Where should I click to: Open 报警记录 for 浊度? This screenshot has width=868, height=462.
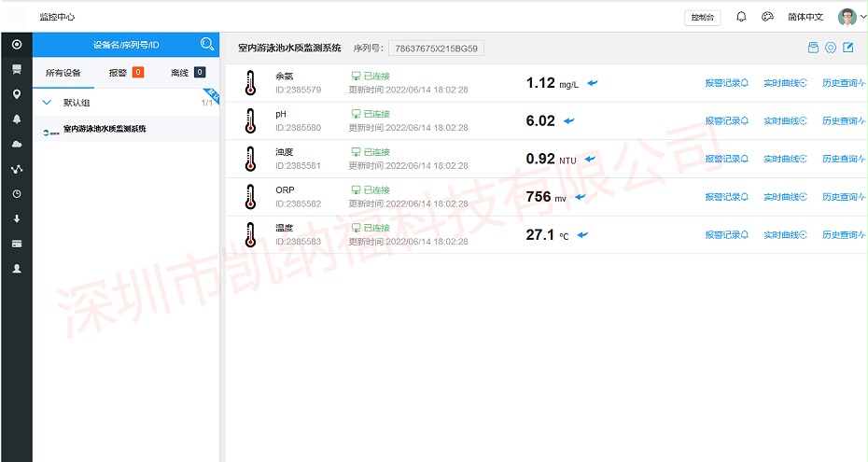pyautogui.click(x=726, y=159)
